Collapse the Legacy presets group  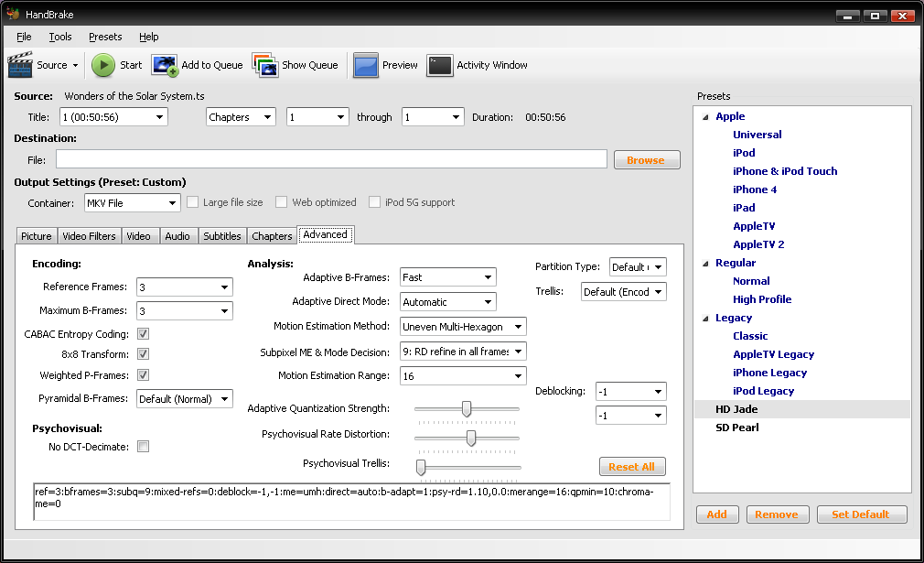[705, 318]
